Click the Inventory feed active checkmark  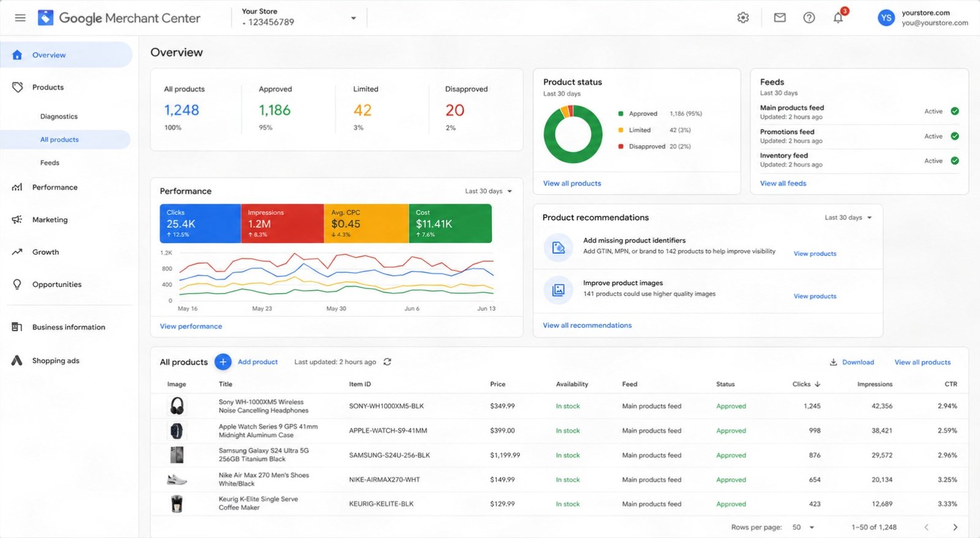click(x=955, y=161)
